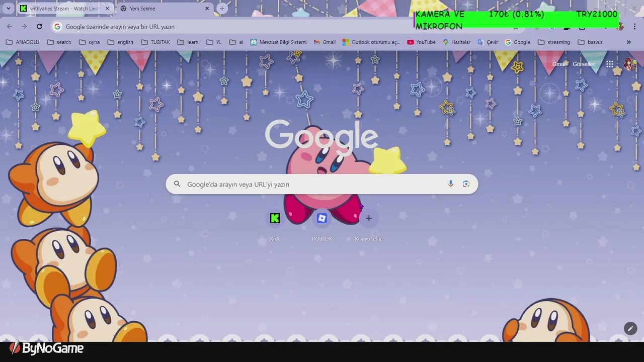Close the withyahes Stream tab
The height and width of the screenshot is (362, 644).
[x=107, y=9]
